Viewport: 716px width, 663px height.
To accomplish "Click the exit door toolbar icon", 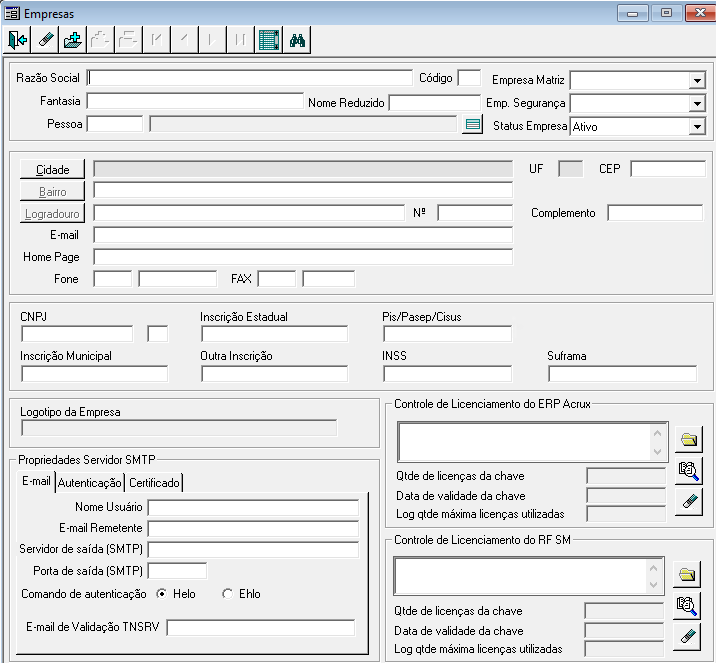I will tap(18, 40).
